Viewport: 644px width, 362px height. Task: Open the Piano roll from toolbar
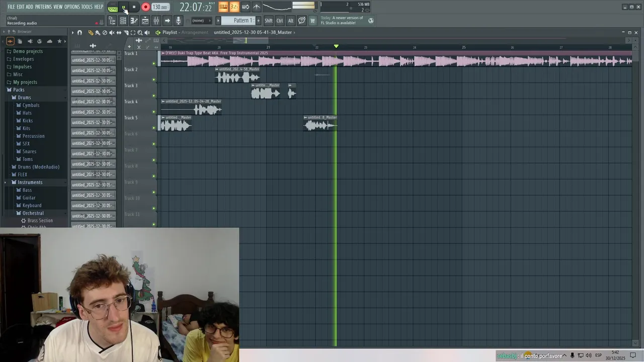134,21
